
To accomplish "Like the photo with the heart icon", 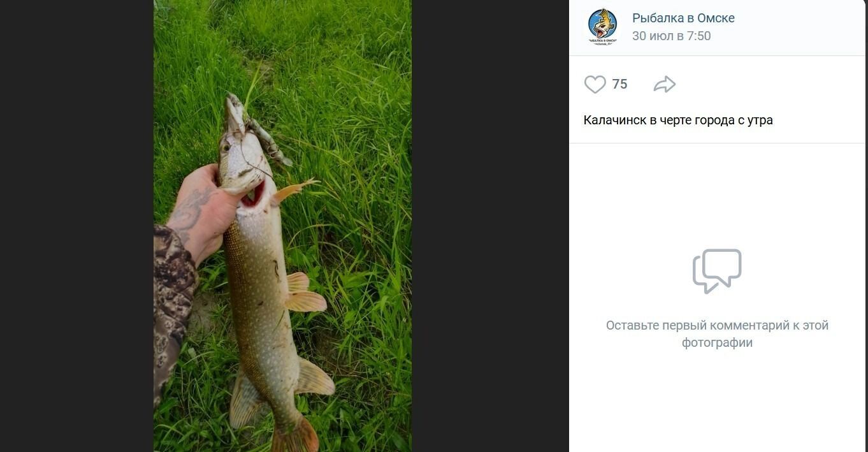I will point(595,84).
